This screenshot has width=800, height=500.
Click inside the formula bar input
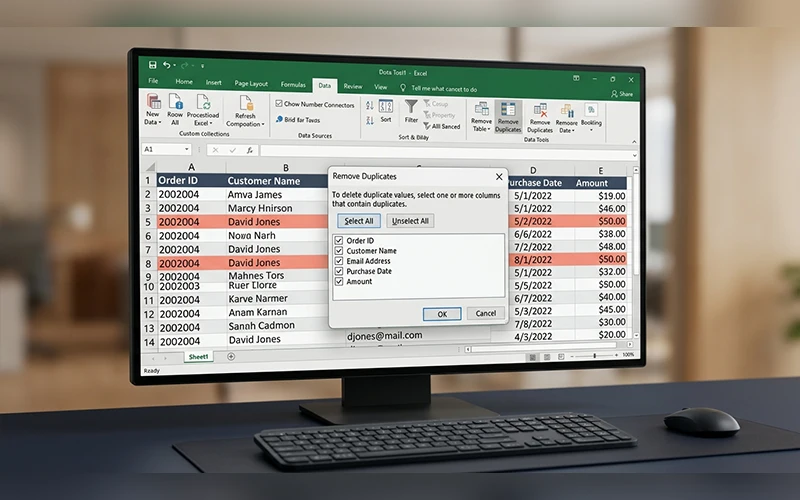(445, 152)
